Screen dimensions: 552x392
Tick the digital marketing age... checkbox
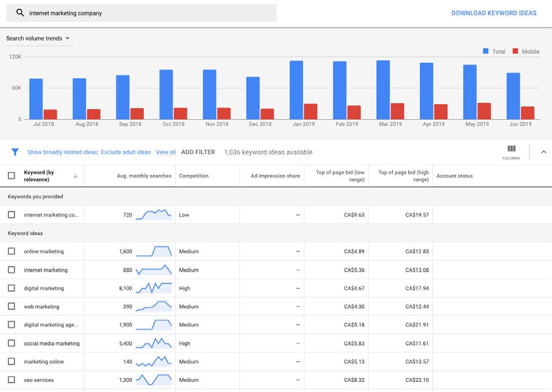pos(12,325)
